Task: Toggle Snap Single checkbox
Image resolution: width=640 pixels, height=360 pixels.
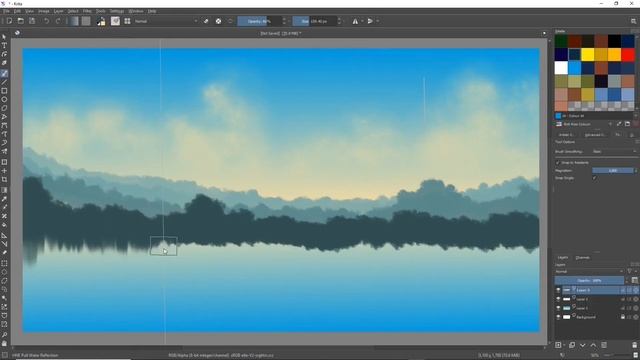Action: pos(594,178)
